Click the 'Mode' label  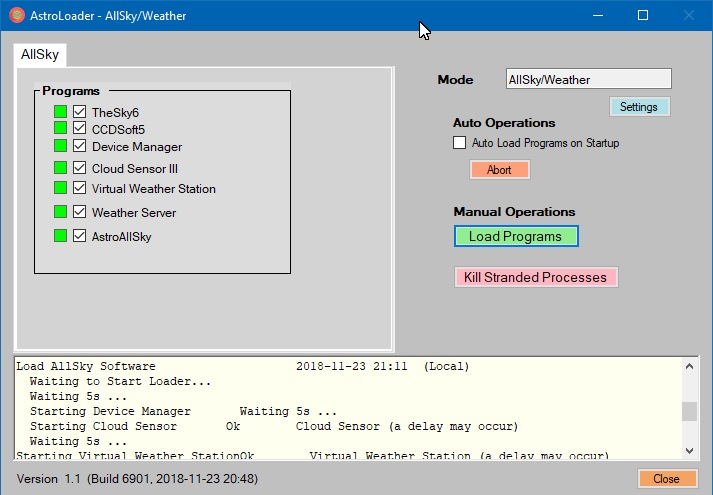[455, 80]
